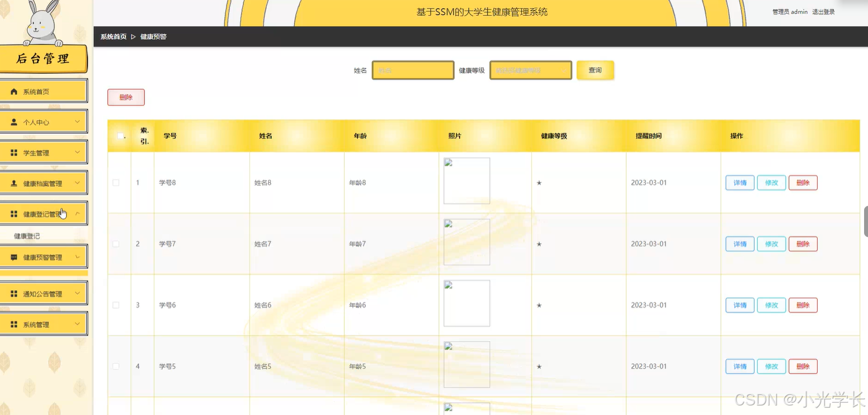Click 删除 for row 学号6

[803, 305]
